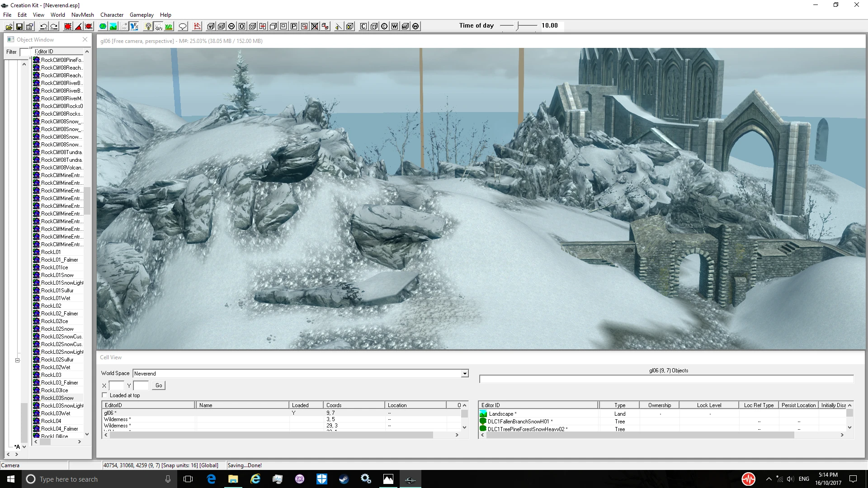Open the Edit menu
This screenshot has height=488, width=868.
click(22, 14)
